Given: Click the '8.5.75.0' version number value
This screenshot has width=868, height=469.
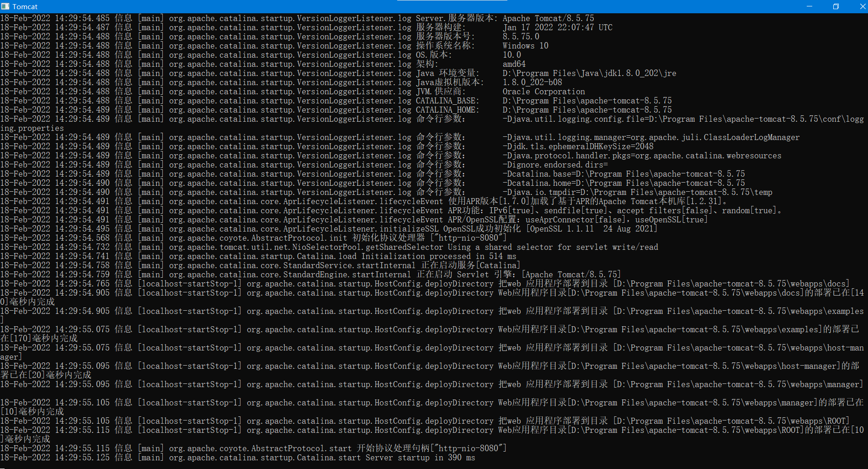Looking at the screenshot, I should click(521, 37).
